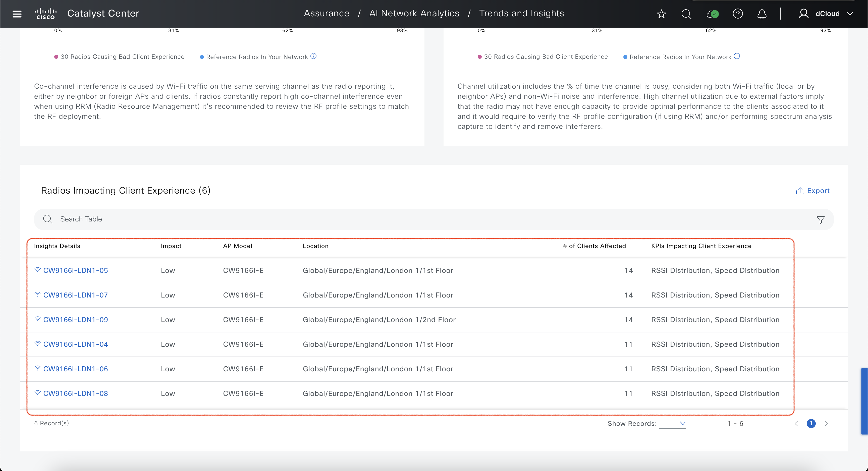Sort by Location column header
Viewport: 868px width, 471px height.
(315, 246)
